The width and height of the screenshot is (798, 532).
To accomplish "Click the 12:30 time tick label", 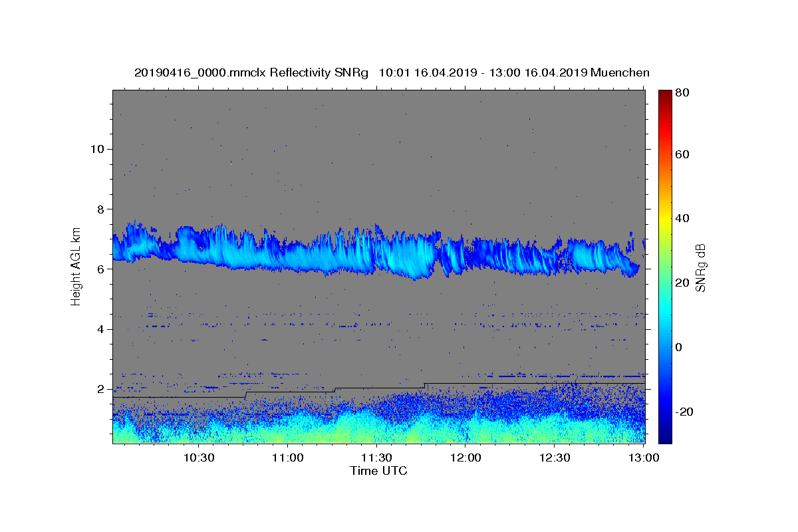I will pos(555,458).
